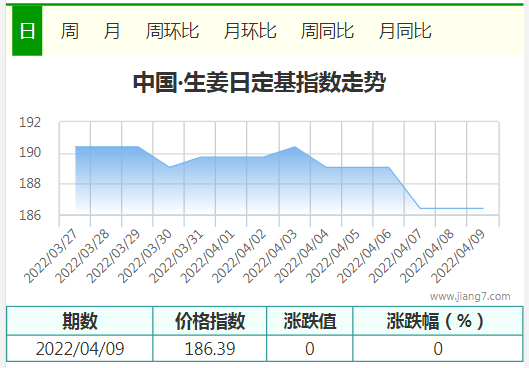Click the 涨跌值 column header
This screenshot has width=529, height=368.
pos(310,321)
